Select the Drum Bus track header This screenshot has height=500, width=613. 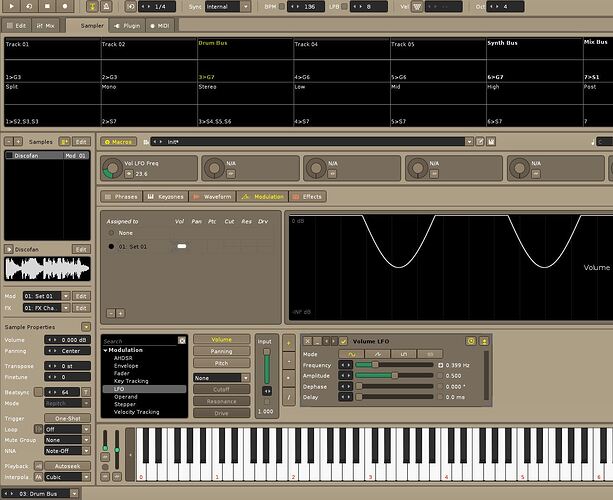point(213,43)
